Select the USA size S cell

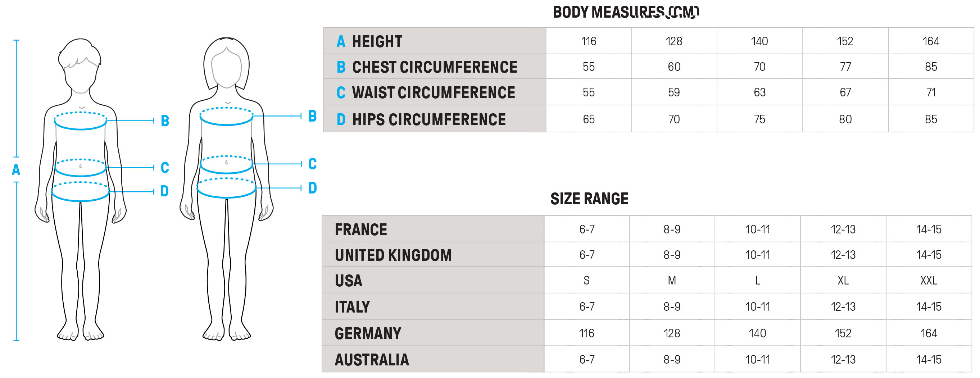(586, 280)
